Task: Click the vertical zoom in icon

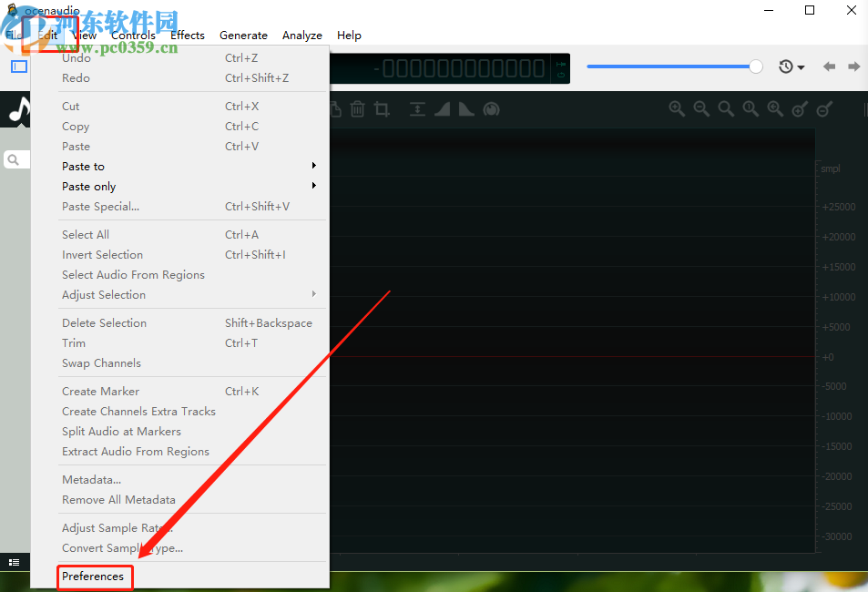Action: 800,109
